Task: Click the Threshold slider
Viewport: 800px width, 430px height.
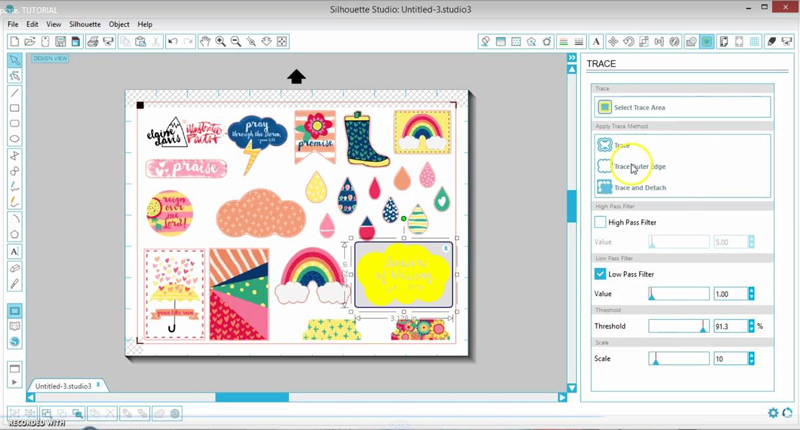Action: 679,326
